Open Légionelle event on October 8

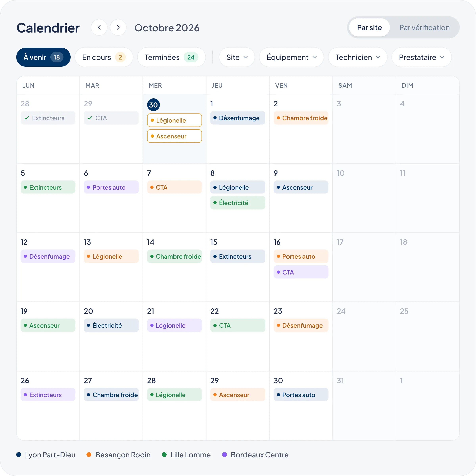point(238,187)
